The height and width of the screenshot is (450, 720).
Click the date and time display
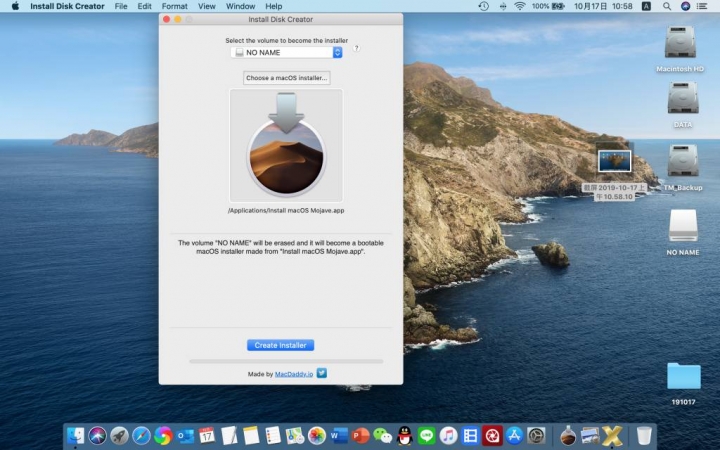603,6
